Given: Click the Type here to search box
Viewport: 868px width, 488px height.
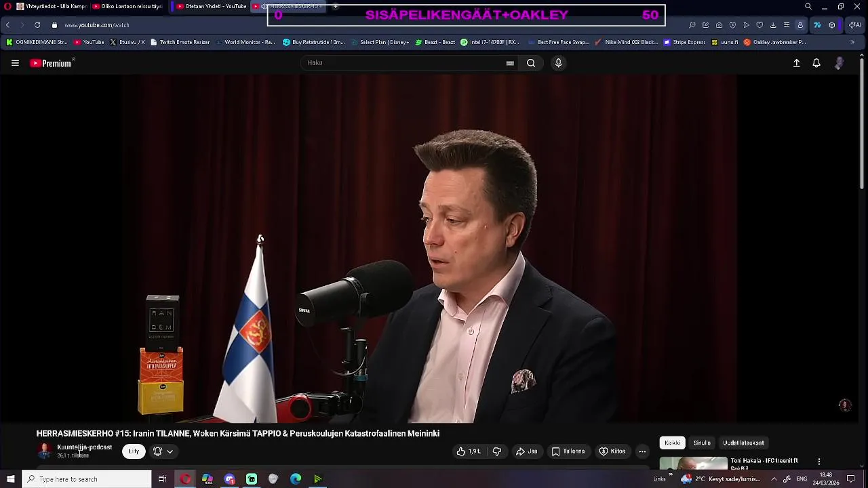Looking at the screenshot, I should tap(87, 479).
